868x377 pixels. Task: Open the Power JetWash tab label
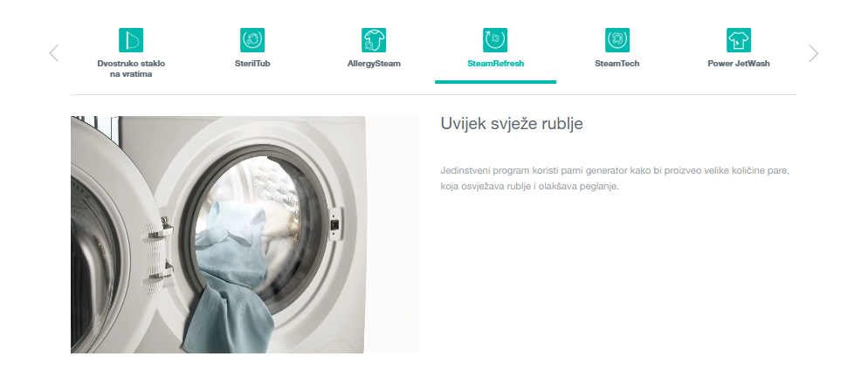point(739,64)
